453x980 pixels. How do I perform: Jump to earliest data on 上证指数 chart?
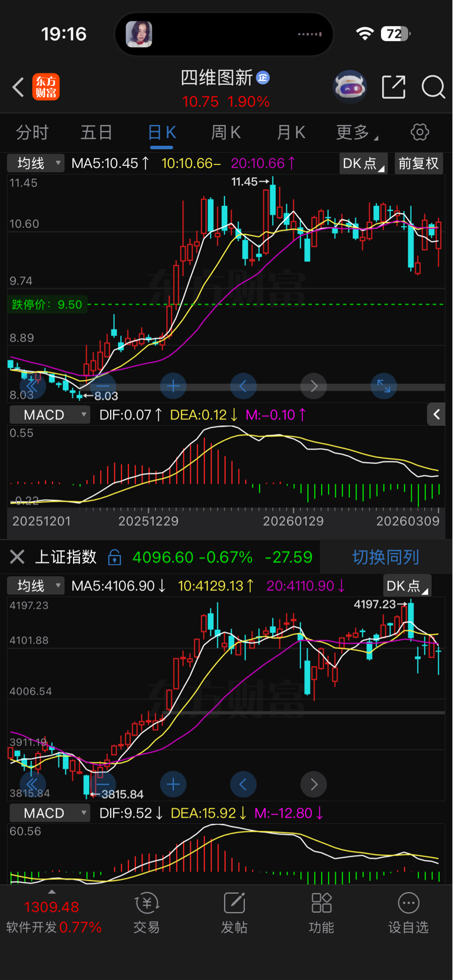pos(32,784)
